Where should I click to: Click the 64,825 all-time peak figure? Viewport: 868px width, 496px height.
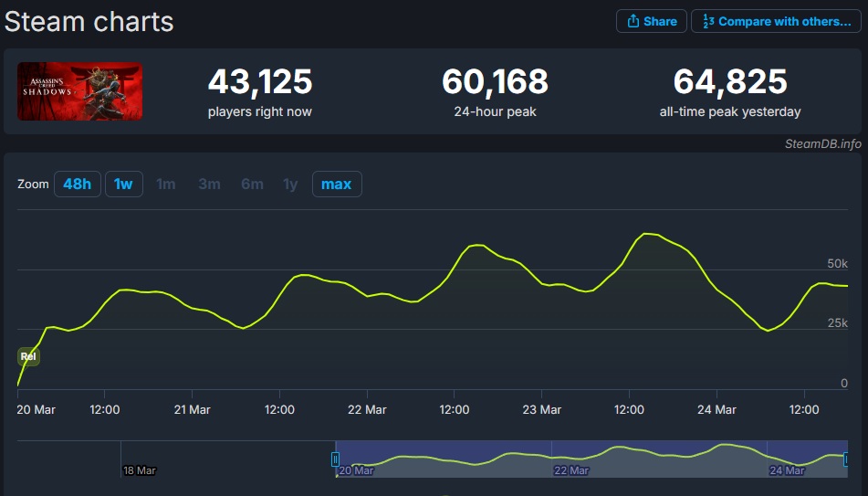click(x=730, y=81)
